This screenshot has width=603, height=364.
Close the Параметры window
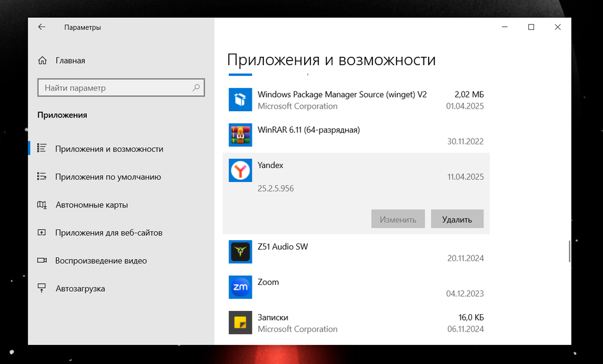click(558, 27)
